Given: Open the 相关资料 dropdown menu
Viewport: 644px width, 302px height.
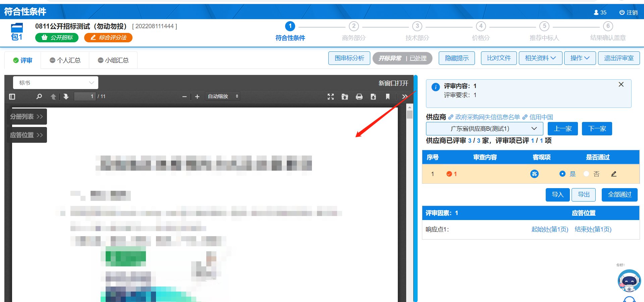Looking at the screenshot, I should coord(540,58).
